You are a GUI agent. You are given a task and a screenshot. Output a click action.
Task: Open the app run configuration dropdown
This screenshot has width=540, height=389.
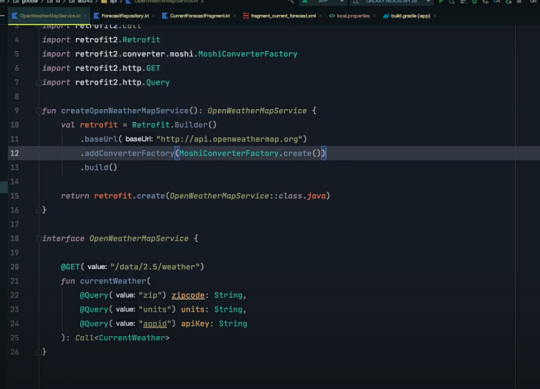pyautogui.click(x=322, y=2)
